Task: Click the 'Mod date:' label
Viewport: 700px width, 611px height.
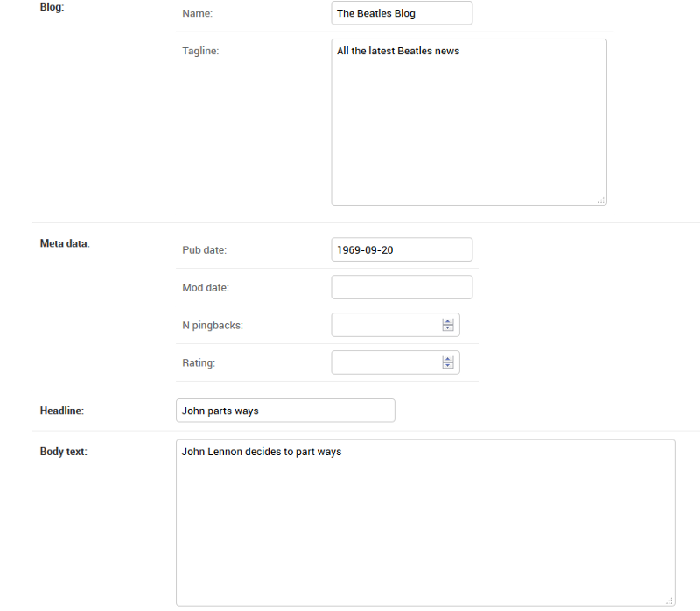Action: coord(206,288)
